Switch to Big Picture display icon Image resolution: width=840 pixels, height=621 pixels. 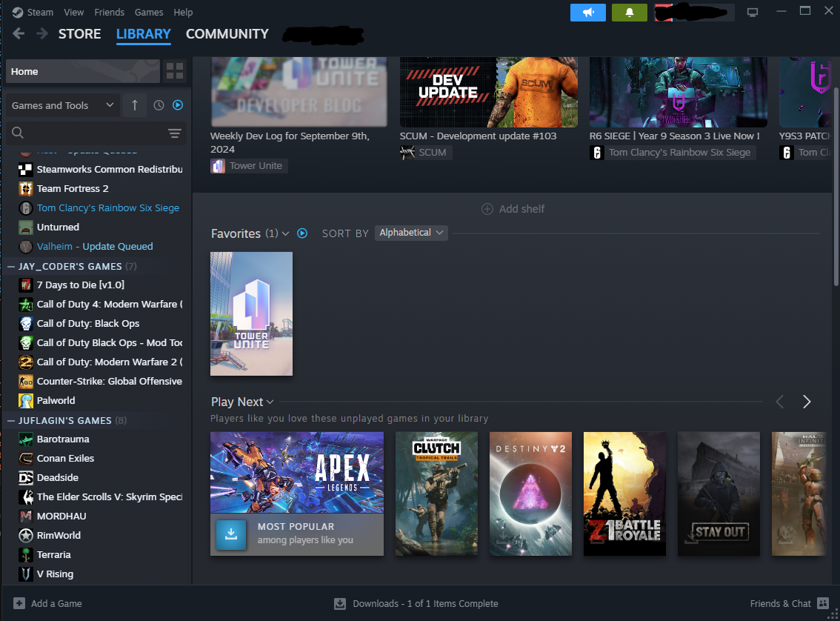tap(752, 13)
